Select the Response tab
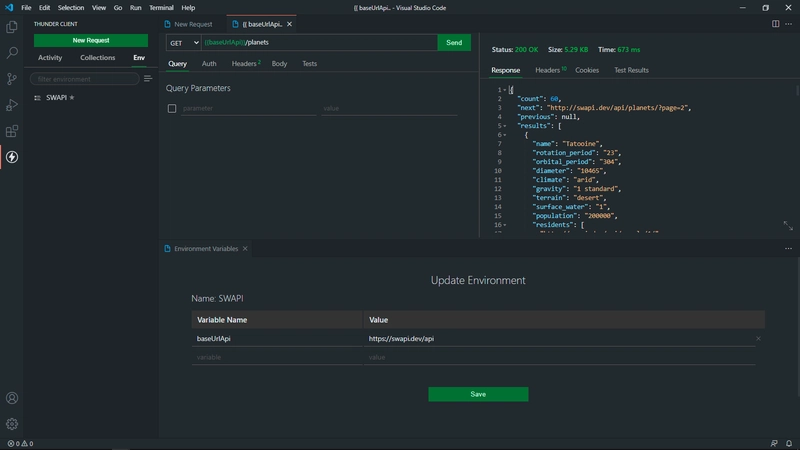Viewport: 800px width, 450px height. click(x=506, y=70)
